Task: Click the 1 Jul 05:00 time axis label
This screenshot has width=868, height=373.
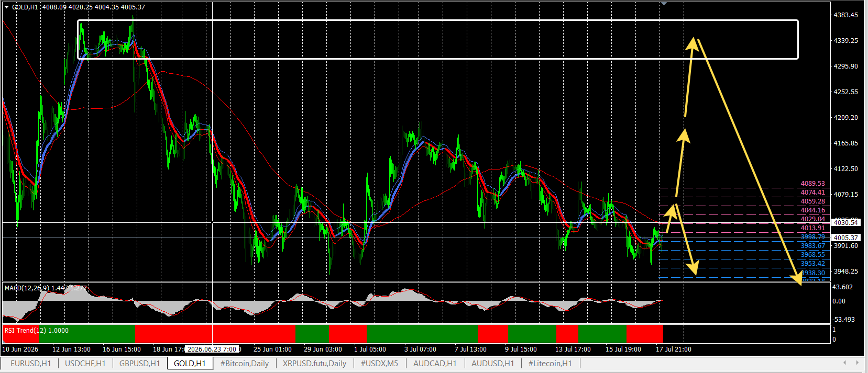Action: pyautogui.click(x=370, y=349)
